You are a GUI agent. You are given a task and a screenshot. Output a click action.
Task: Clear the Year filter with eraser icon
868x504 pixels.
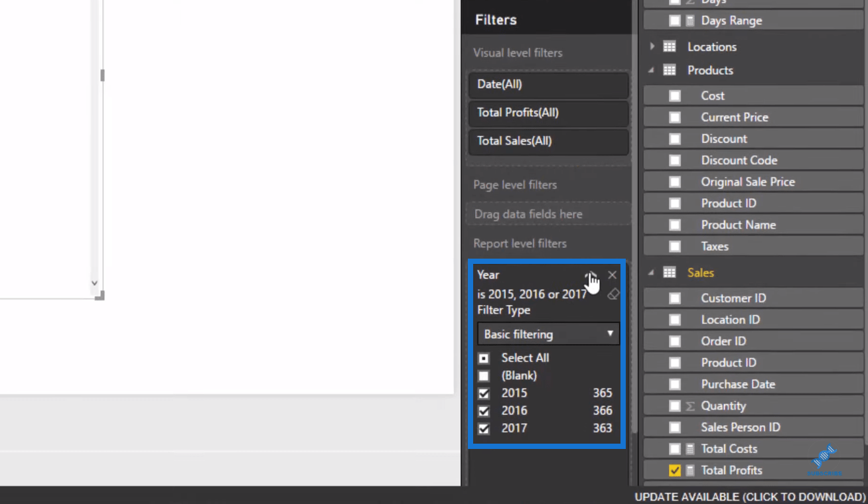(613, 294)
